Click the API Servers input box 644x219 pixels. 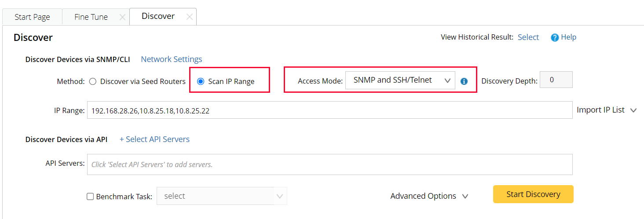(329, 164)
